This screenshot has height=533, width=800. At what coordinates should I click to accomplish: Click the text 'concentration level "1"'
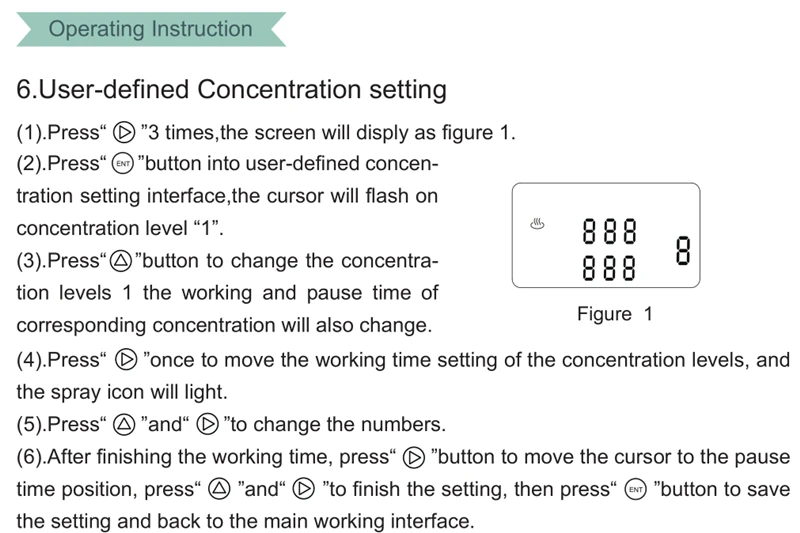[x=119, y=228]
